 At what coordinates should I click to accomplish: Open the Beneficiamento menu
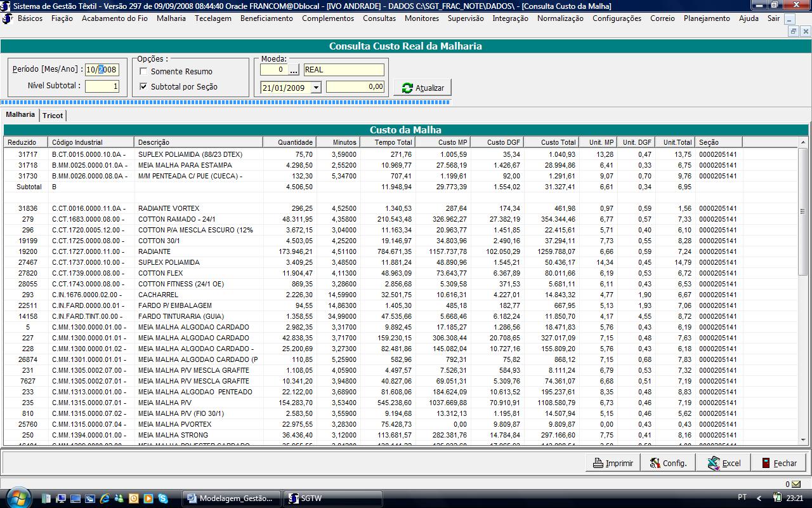(266, 18)
